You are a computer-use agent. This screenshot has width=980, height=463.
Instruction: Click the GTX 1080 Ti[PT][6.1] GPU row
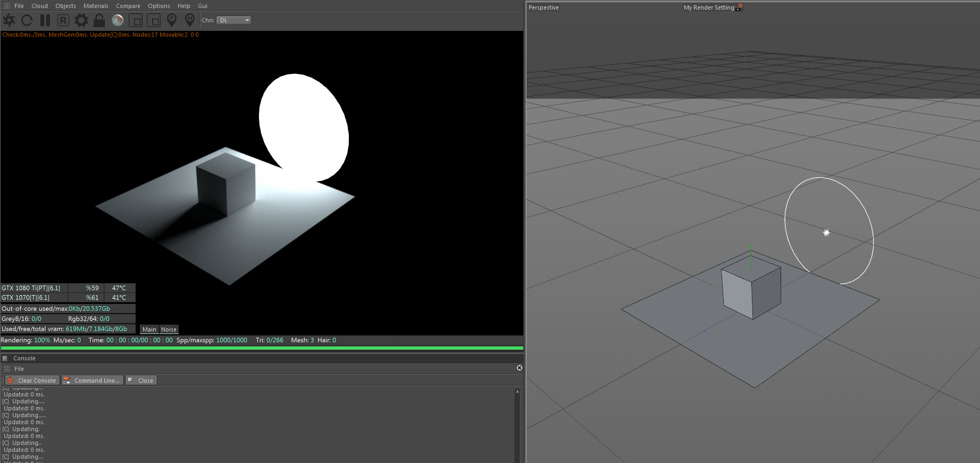tap(68, 288)
